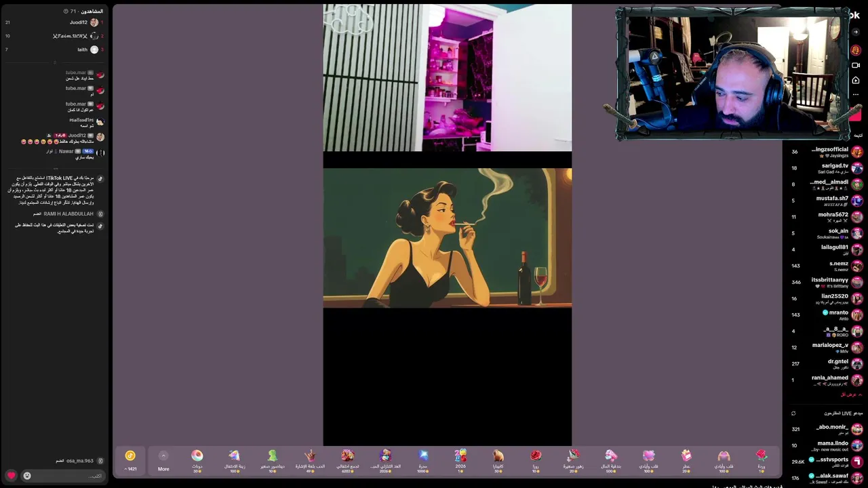Viewport: 868px width, 488px height.
Task: Click the home icon in right sidebar
Action: [x=856, y=80]
